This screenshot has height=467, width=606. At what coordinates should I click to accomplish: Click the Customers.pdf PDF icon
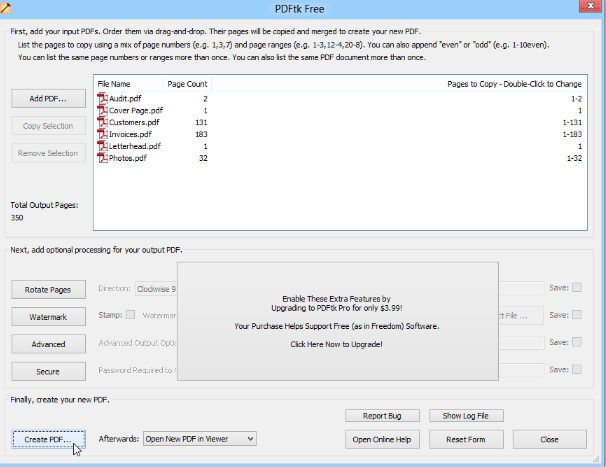click(x=102, y=122)
